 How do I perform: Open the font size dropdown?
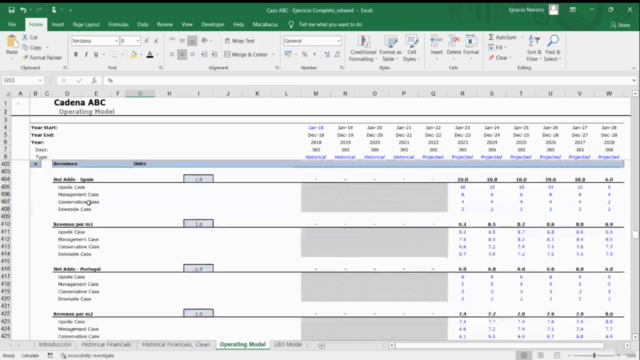138,41
